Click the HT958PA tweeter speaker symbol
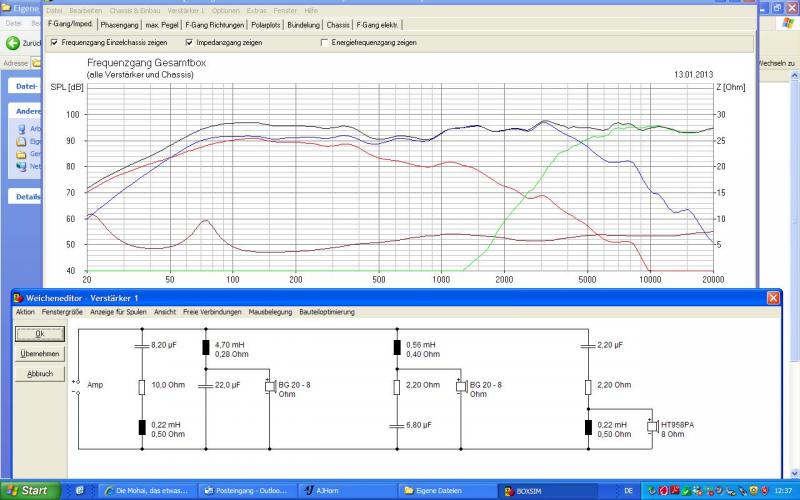 652,427
